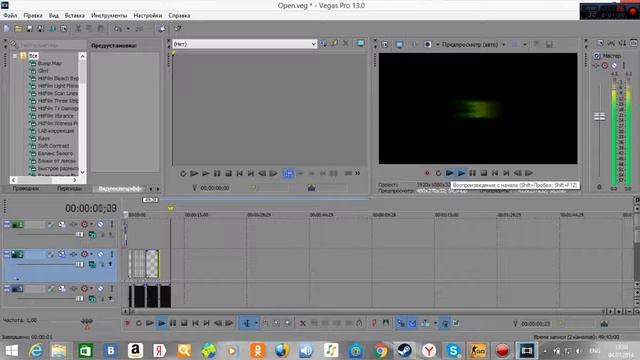Toggle Automatic Crossfades in timeline toolbar
Viewport: 640px width, 360px height.
click(x=412, y=323)
